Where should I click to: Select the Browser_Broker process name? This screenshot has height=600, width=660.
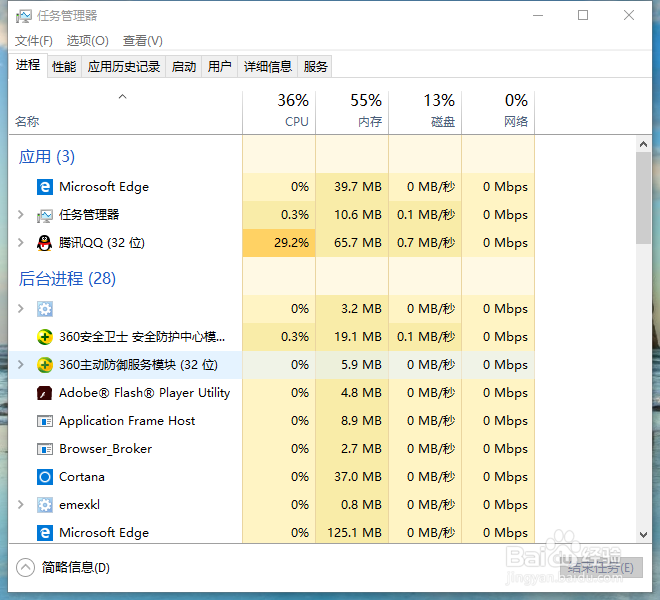(x=106, y=449)
